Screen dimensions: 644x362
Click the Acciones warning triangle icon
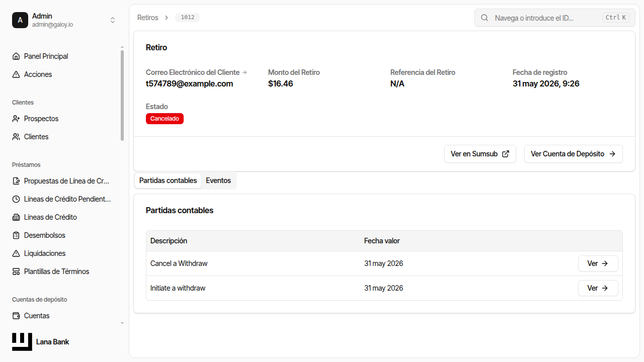tap(16, 74)
